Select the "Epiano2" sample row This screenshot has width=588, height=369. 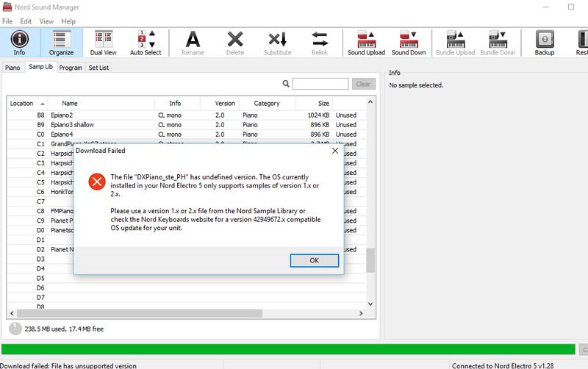(186, 115)
